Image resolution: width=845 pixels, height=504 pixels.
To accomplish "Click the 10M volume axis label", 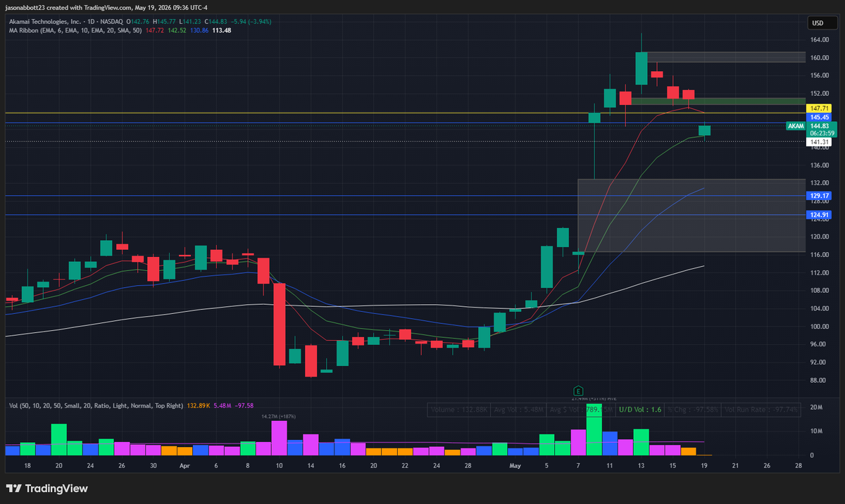I will click(x=817, y=431).
